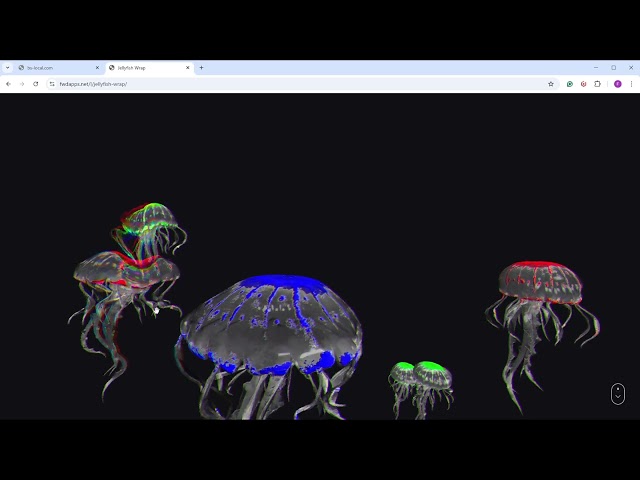Open Chrome three-dot menu
Image resolution: width=640 pixels, height=480 pixels.
631,84
